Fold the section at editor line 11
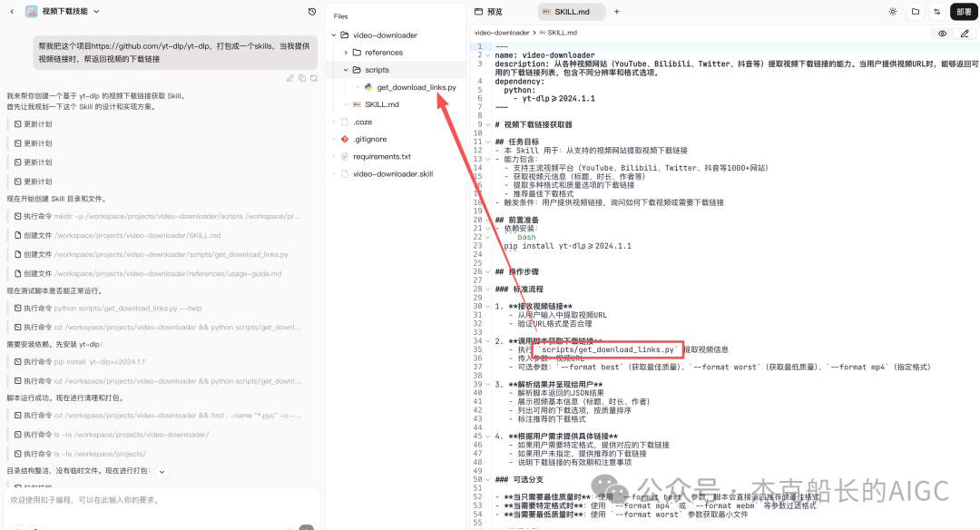The image size is (980, 530). pos(487,142)
